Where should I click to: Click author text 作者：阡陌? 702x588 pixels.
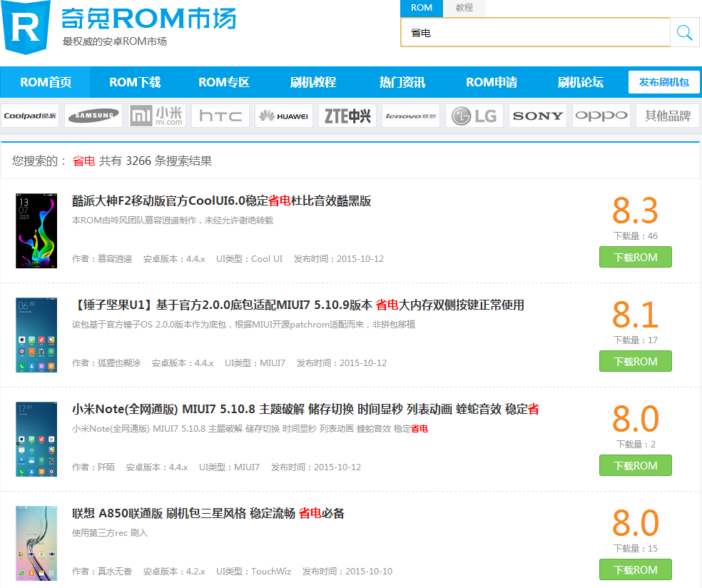93,467
